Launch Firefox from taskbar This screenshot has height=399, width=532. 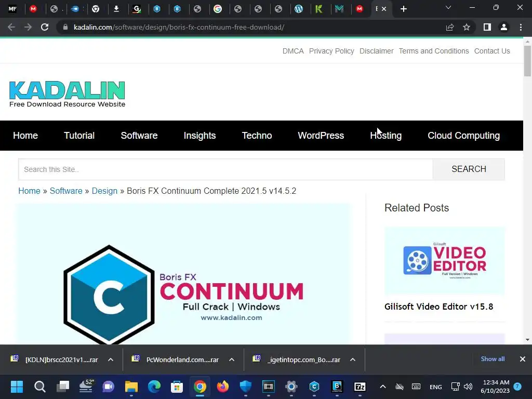coord(223,387)
